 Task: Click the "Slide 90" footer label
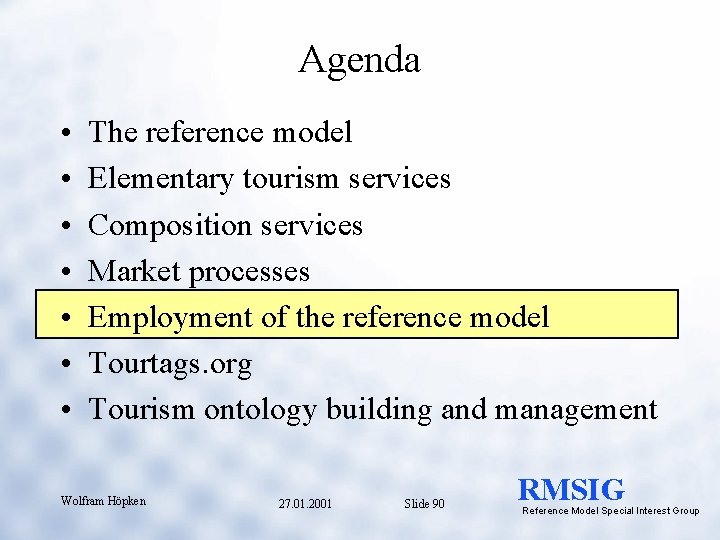tap(424, 504)
